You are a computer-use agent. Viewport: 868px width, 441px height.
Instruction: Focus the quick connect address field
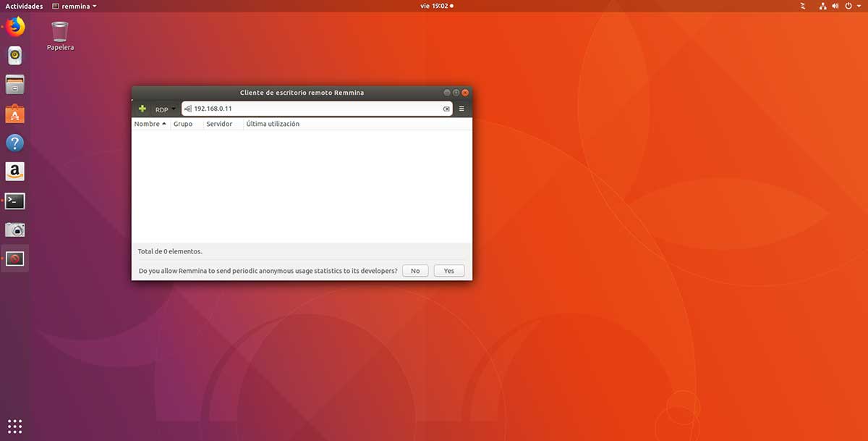317,109
